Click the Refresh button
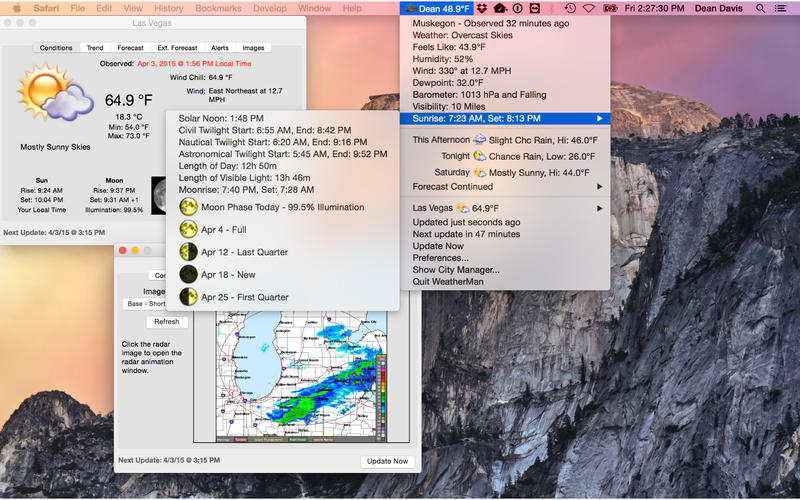Image resolution: width=800 pixels, height=500 pixels. point(166,322)
